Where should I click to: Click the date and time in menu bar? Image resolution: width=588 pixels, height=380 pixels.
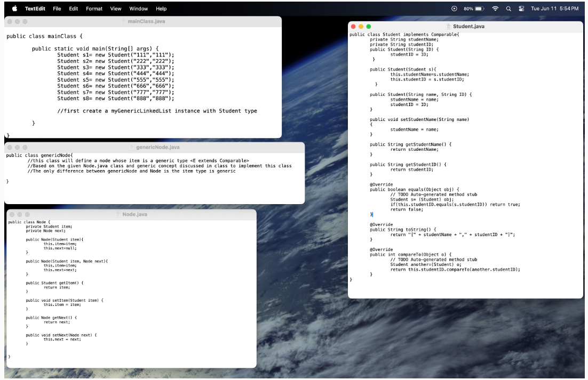[x=555, y=9]
